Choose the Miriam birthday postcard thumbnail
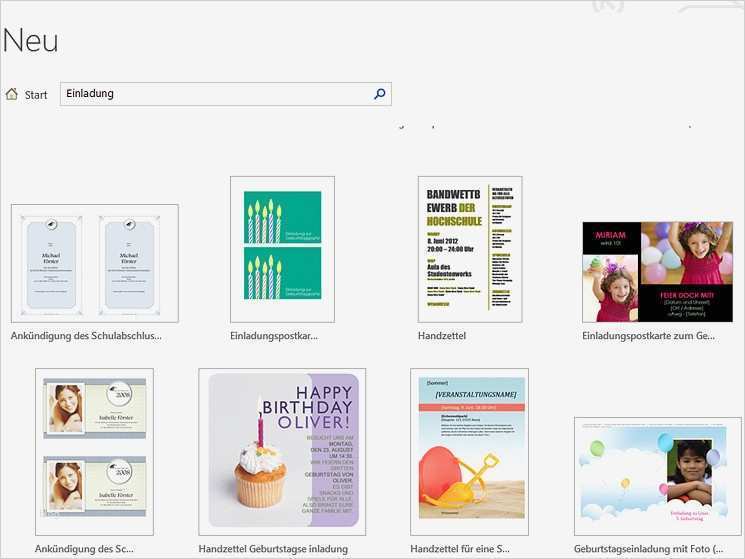 point(658,272)
